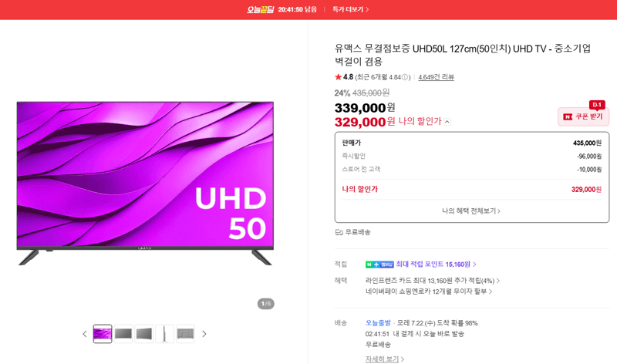The image size is (617, 364).
Task: Open 나의 혜택 전체보기 link
Action: [x=471, y=211]
